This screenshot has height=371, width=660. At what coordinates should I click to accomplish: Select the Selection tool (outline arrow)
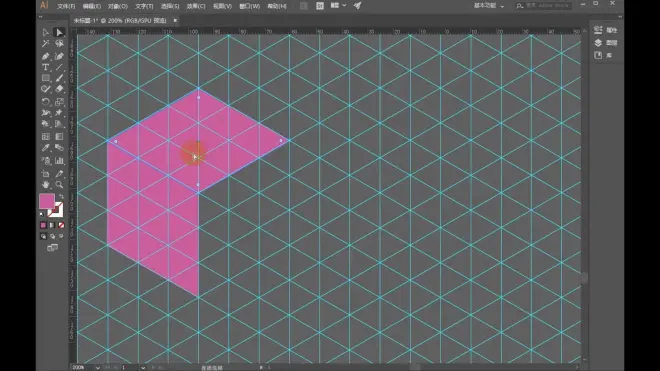(x=46, y=32)
